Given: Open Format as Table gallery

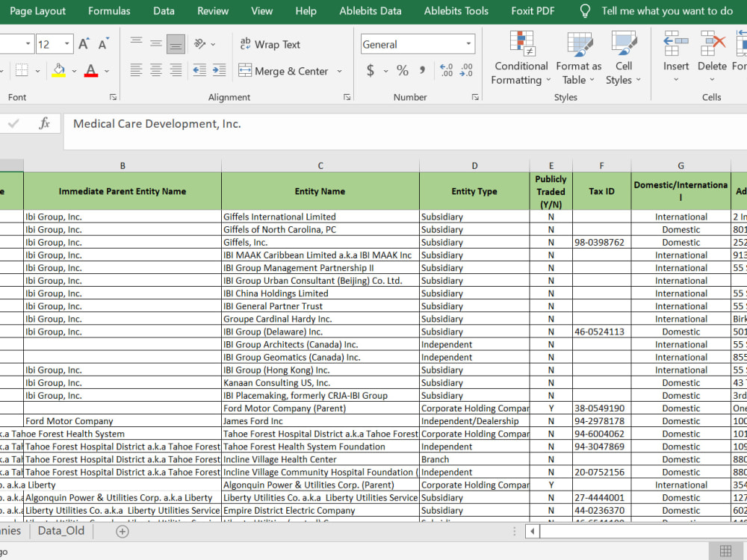Looking at the screenshot, I should click(x=578, y=57).
